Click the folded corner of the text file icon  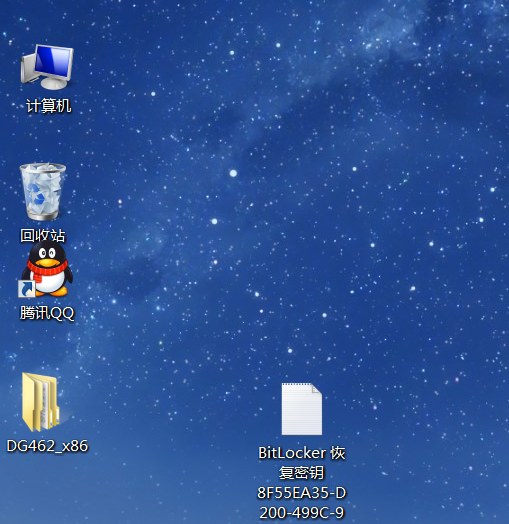point(316,389)
